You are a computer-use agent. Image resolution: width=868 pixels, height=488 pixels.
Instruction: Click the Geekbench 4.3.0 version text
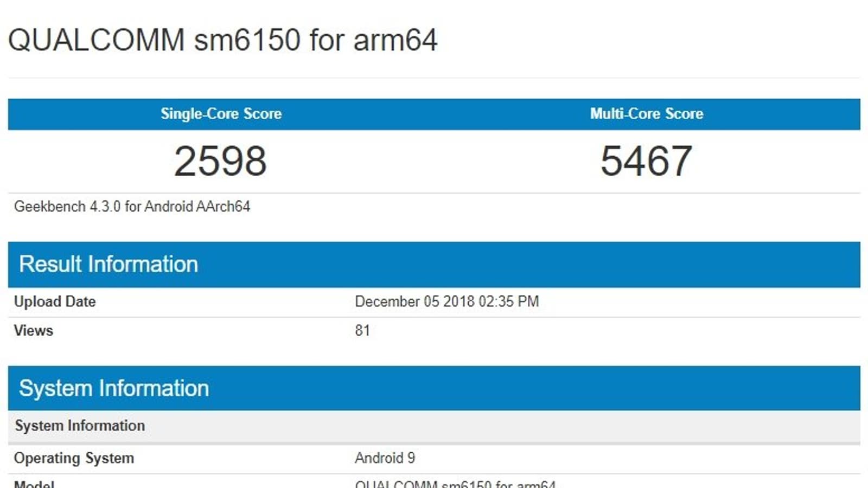click(x=67, y=207)
